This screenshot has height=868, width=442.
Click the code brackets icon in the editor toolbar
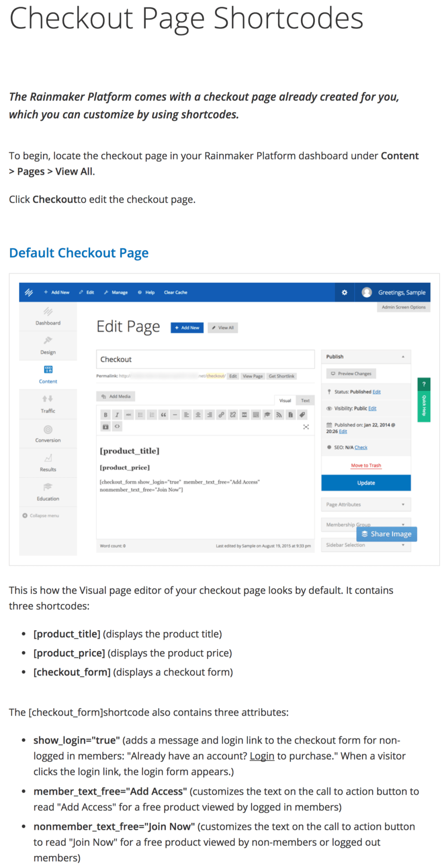(117, 426)
